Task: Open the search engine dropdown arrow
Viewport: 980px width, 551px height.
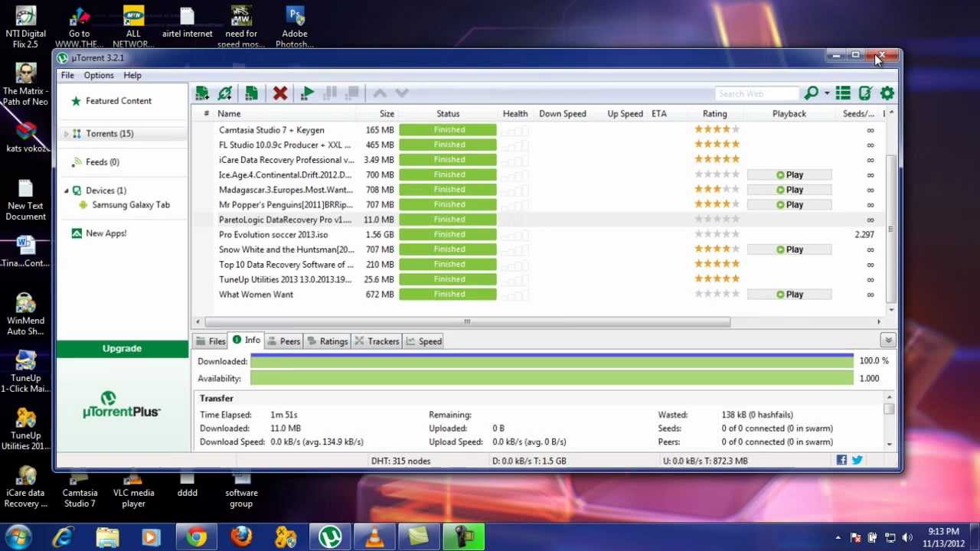Action: coord(827,93)
